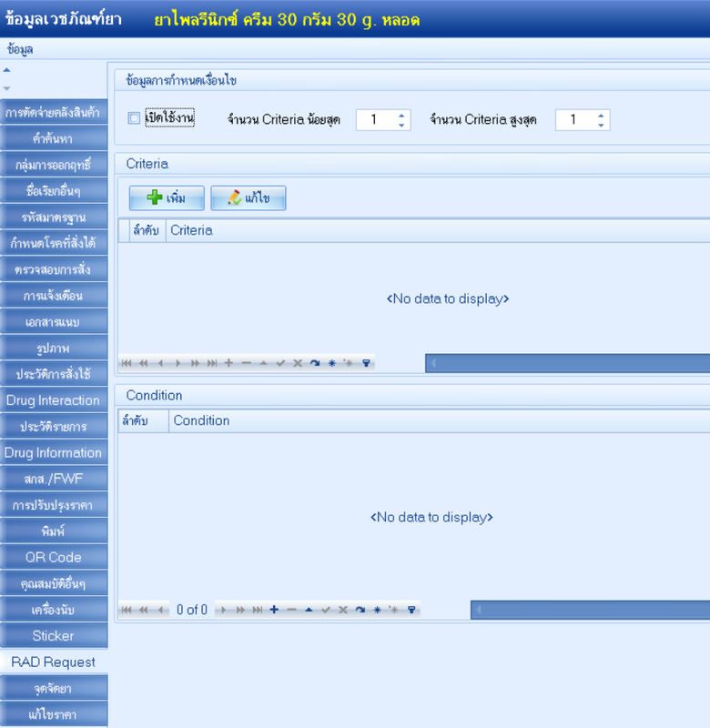This screenshot has width=710, height=728.
Task: Click the Condition column header
Action: [440, 420]
